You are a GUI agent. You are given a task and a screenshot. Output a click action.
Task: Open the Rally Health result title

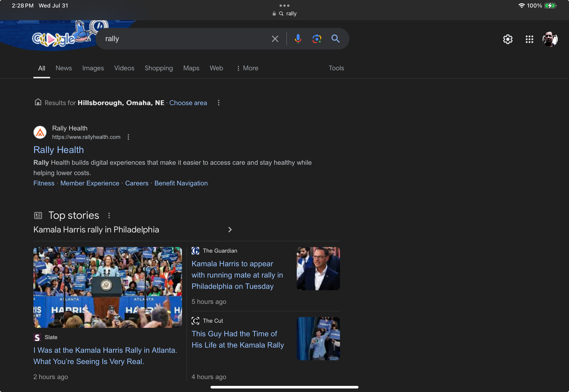point(59,150)
